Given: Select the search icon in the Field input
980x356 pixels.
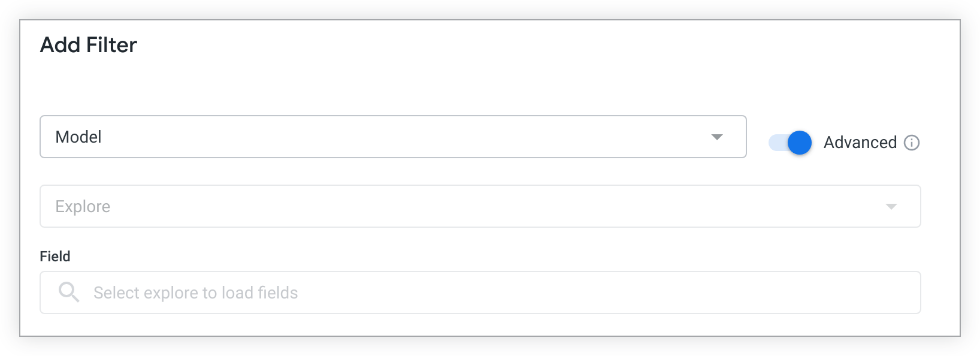Looking at the screenshot, I should [68, 292].
